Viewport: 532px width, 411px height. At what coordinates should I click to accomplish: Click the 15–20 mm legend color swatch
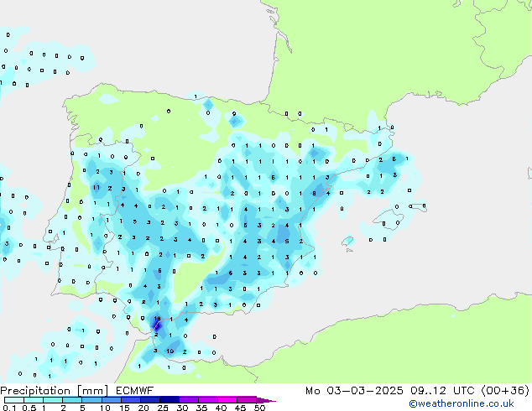point(130,400)
